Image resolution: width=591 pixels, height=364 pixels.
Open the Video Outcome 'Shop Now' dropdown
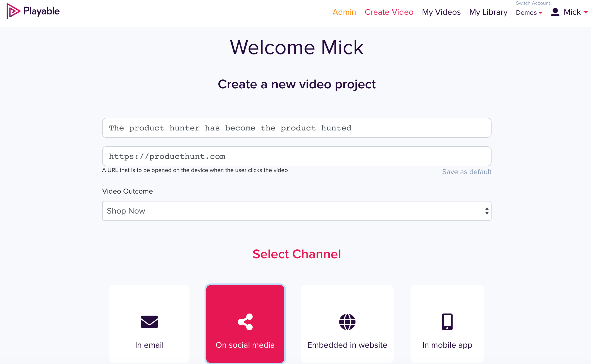297,211
